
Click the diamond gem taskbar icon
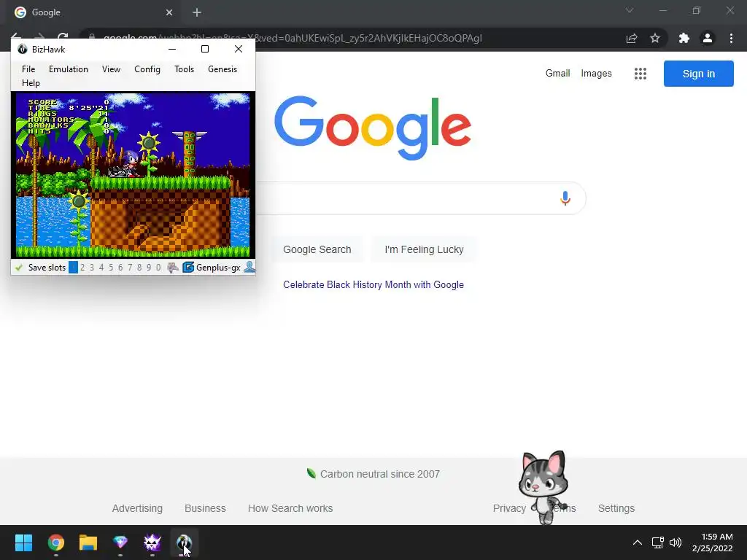[x=120, y=542]
